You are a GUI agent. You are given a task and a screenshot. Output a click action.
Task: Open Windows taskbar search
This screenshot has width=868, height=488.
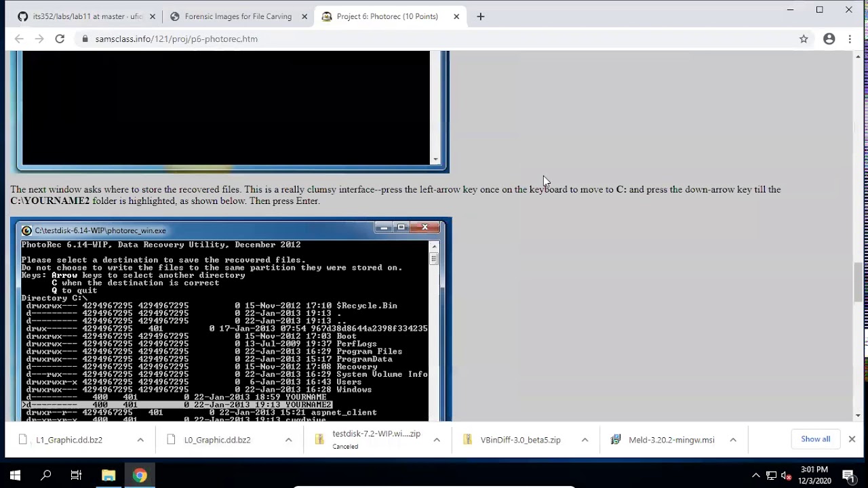click(45, 476)
